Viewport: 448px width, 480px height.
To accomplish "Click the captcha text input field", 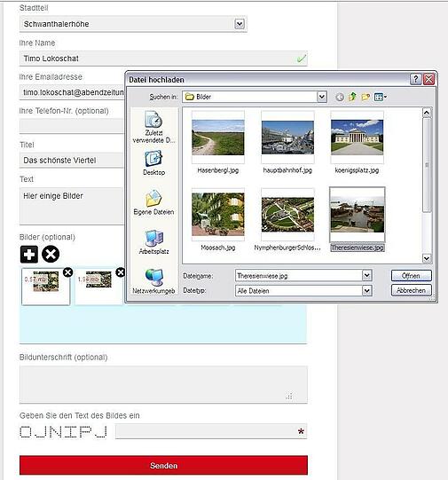I will (x=211, y=431).
